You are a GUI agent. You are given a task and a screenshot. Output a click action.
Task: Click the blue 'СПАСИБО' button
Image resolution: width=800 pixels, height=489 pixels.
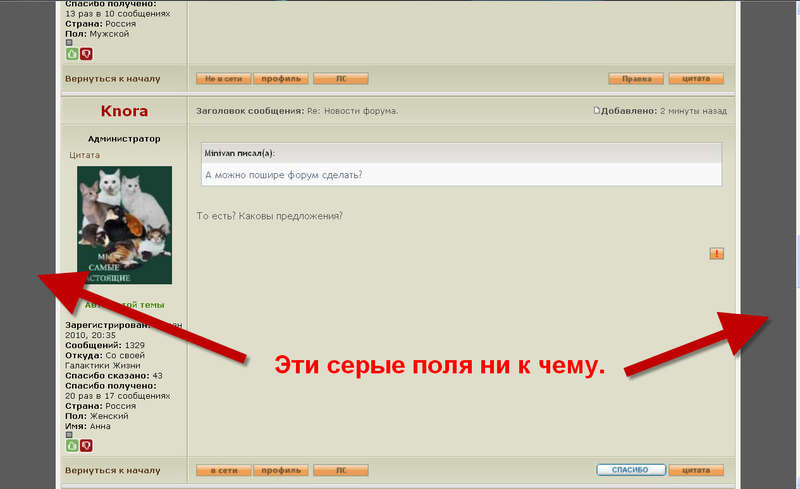point(631,470)
